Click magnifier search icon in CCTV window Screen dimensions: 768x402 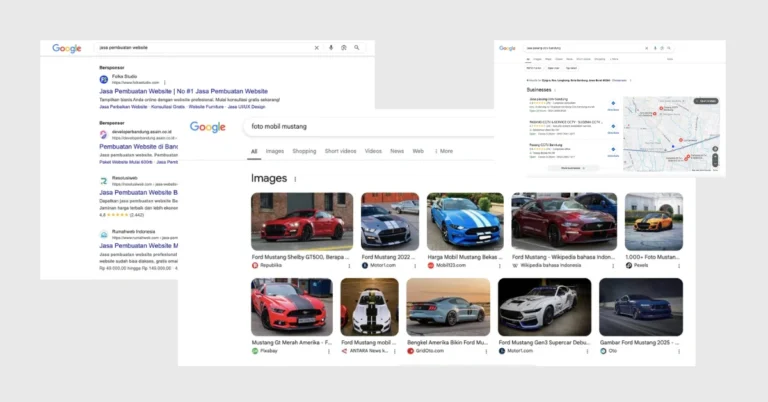pos(669,48)
